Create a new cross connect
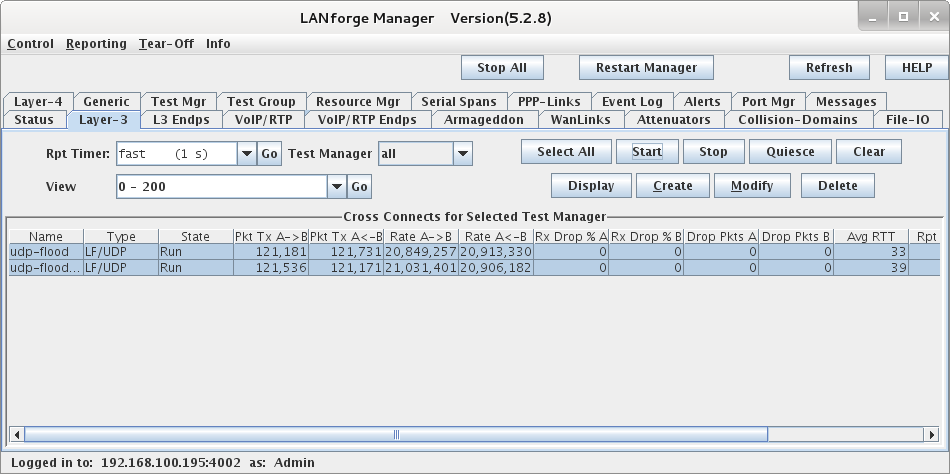The image size is (950, 474). click(x=673, y=185)
